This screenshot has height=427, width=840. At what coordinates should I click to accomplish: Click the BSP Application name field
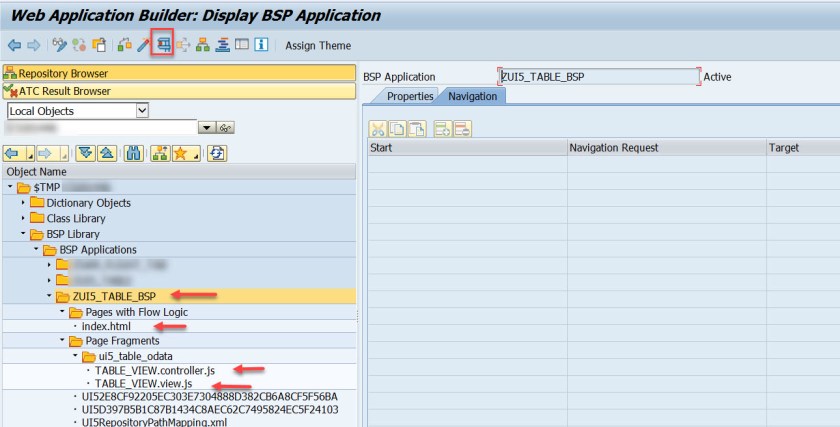click(597, 76)
